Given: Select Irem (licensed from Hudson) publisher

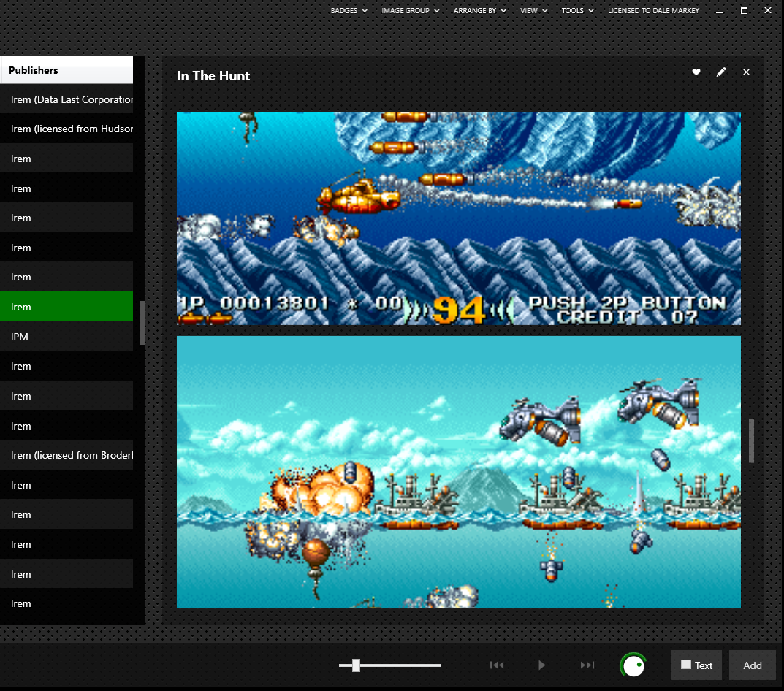Looking at the screenshot, I should tap(66, 129).
